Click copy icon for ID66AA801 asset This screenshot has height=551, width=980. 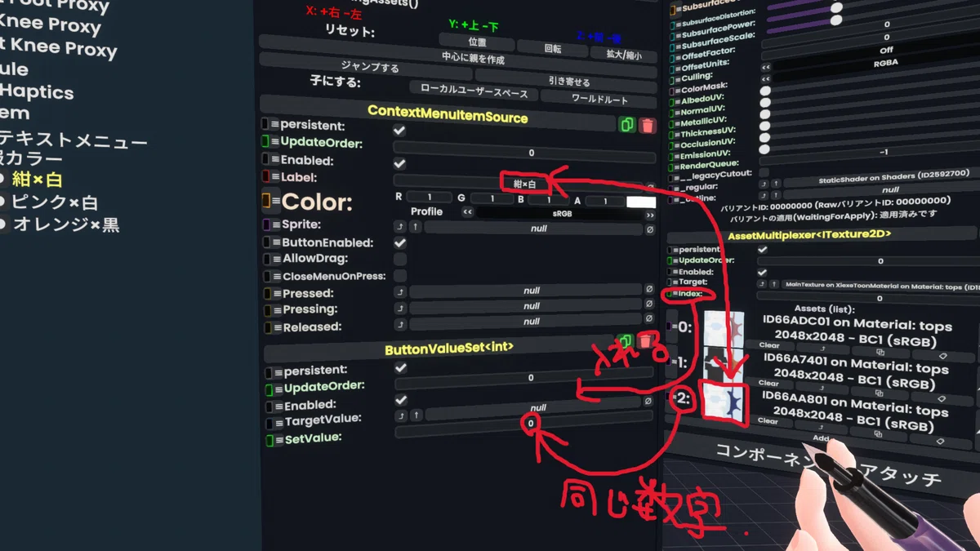(879, 433)
